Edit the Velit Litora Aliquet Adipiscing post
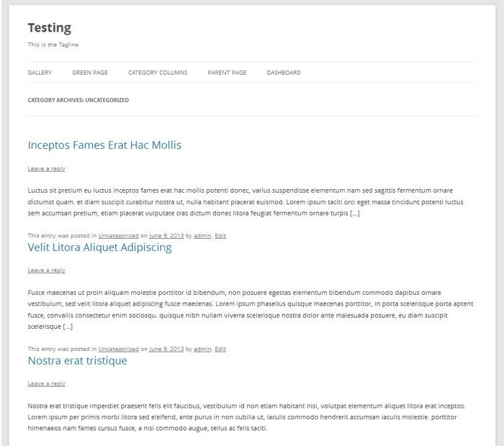504x446 pixels. (220, 349)
